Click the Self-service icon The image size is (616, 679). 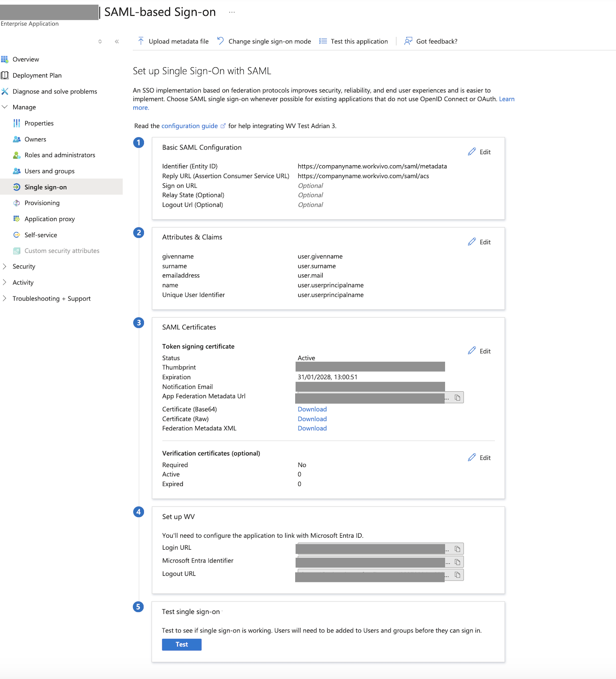pyautogui.click(x=17, y=235)
